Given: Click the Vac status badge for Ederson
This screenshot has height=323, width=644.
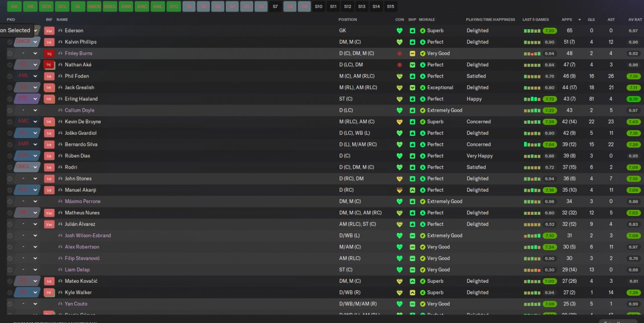Looking at the screenshot, I should tap(49, 31).
